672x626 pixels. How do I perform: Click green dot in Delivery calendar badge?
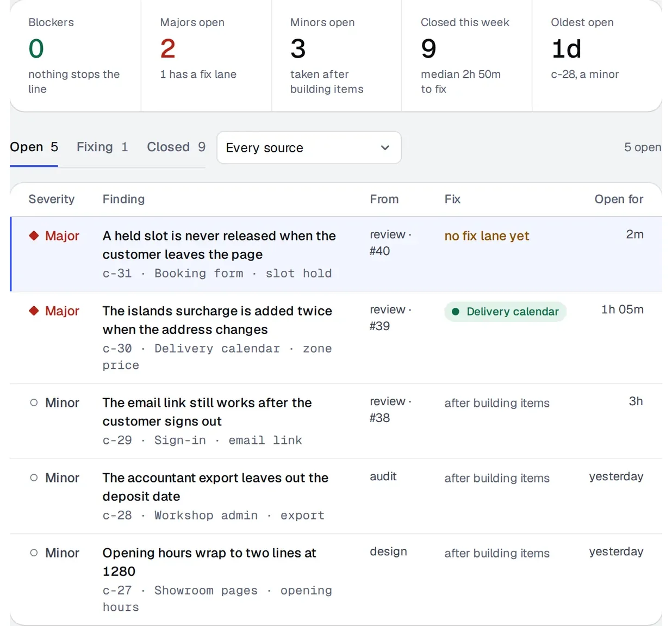coord(456,312)
